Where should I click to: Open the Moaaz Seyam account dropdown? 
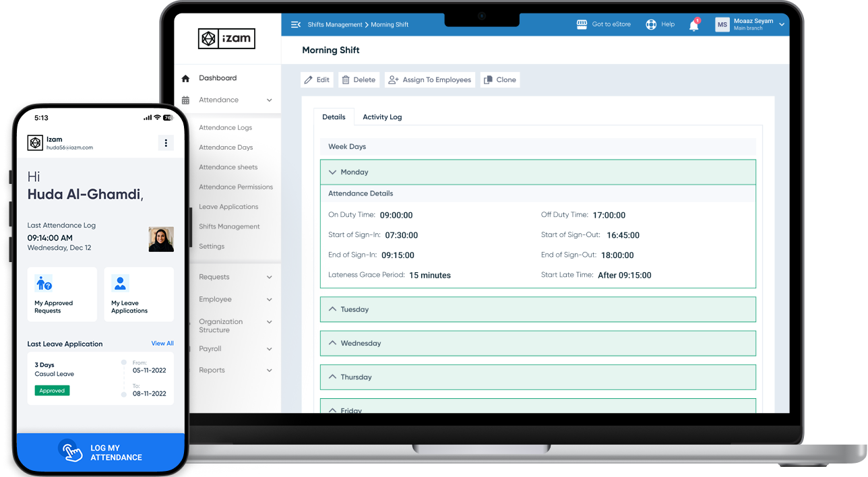click(781, 25)
